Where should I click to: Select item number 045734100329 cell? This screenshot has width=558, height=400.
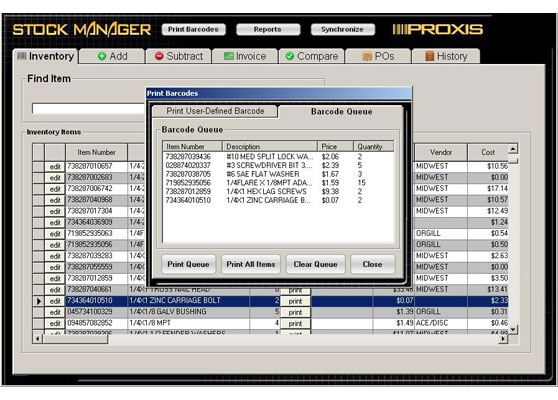point(96,312)
